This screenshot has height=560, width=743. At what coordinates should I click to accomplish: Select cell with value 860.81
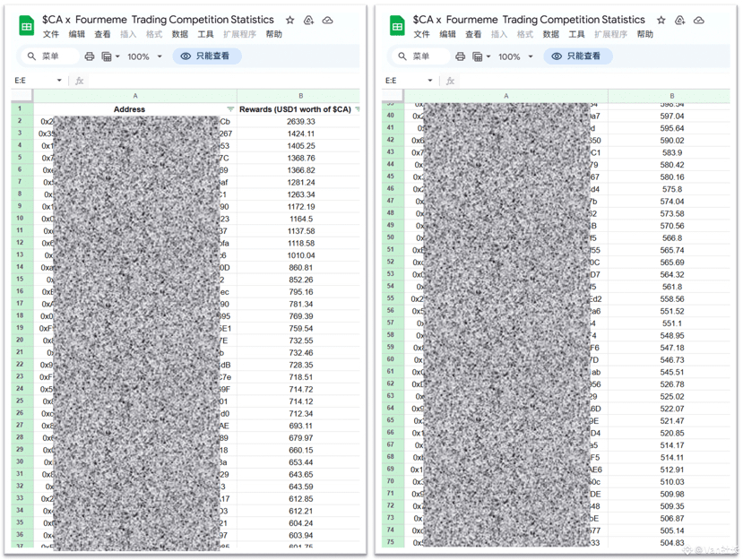pos(300,268)
